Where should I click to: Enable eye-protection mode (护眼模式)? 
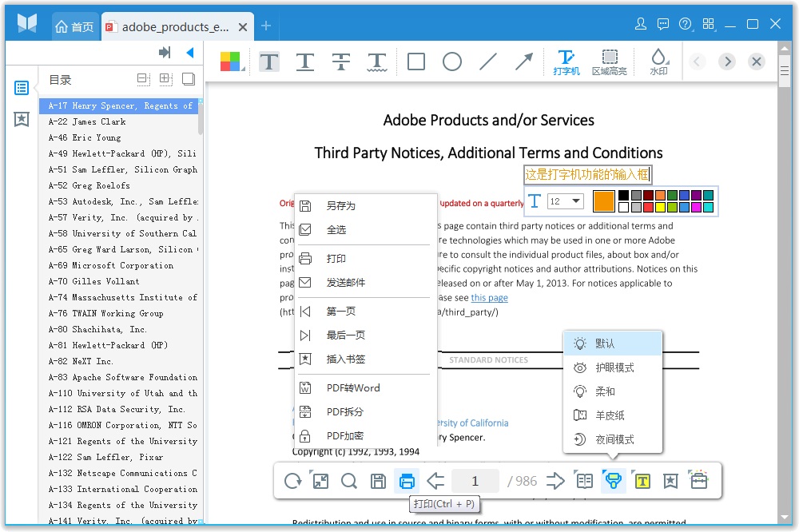(x=614, y=367)
